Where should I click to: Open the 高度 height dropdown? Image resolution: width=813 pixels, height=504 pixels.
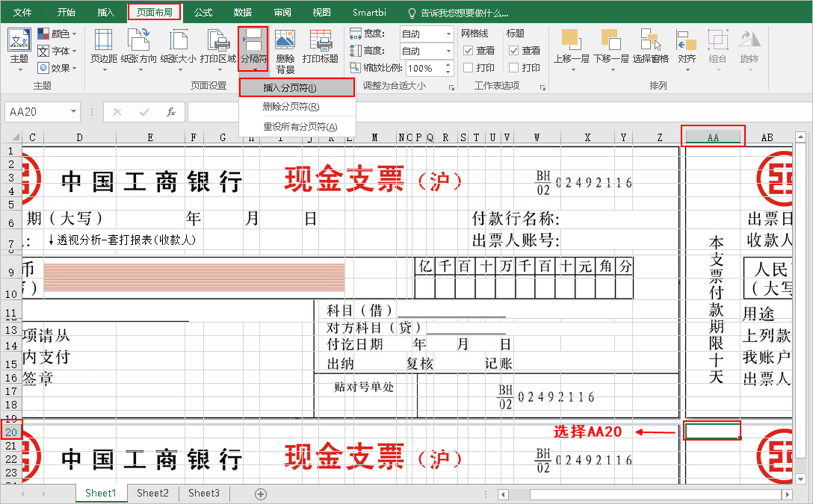tap(448, 52)
